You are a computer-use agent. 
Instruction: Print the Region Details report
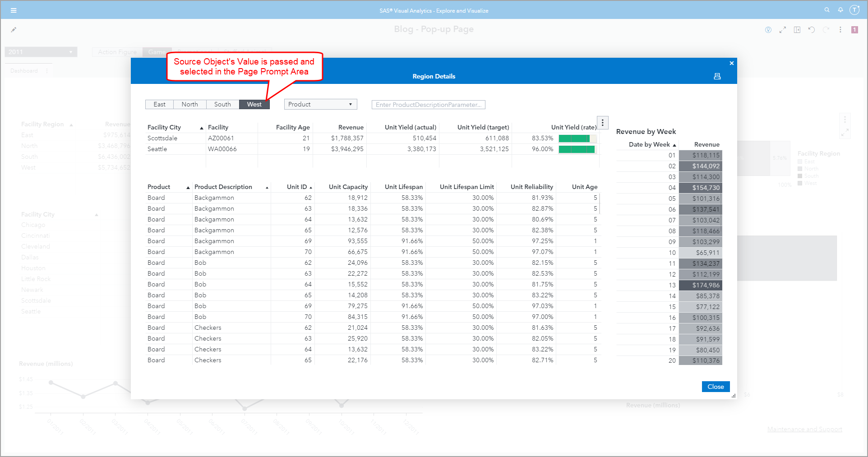tap(717, 76)
